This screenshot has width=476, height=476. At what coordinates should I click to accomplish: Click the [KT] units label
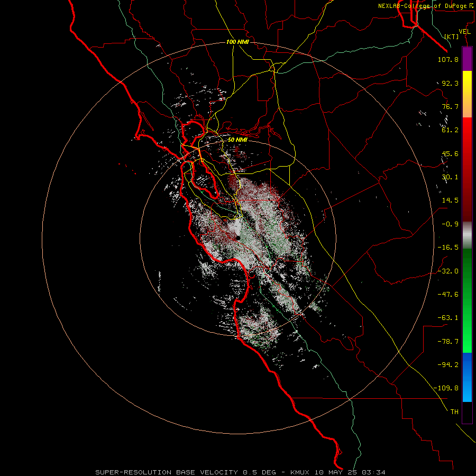point(452,36)
